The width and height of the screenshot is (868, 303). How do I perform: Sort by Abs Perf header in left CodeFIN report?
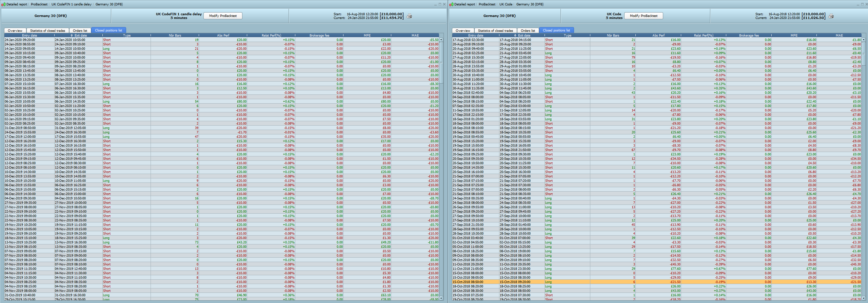[x=223, y=35]
